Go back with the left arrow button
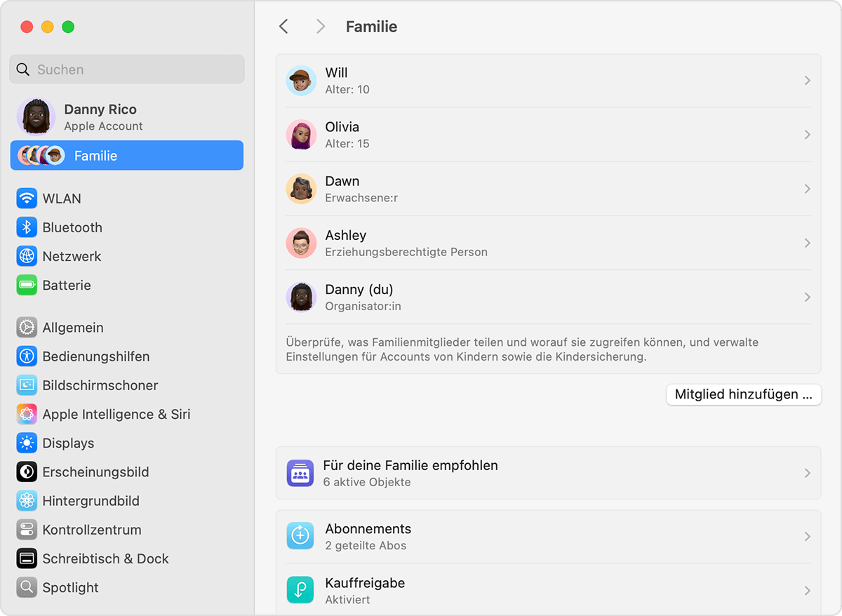Image resolution: width=842 pixels, height=616 pixels. 283,27
